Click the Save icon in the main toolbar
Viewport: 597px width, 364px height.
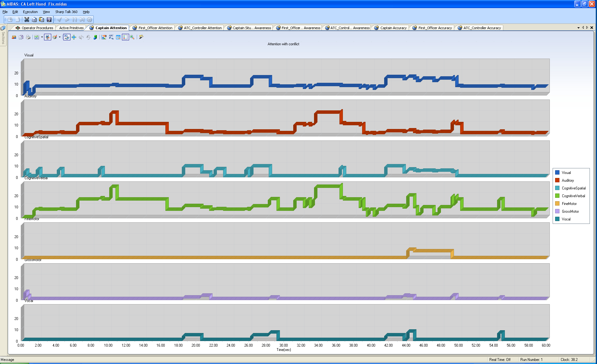point(49,19)
